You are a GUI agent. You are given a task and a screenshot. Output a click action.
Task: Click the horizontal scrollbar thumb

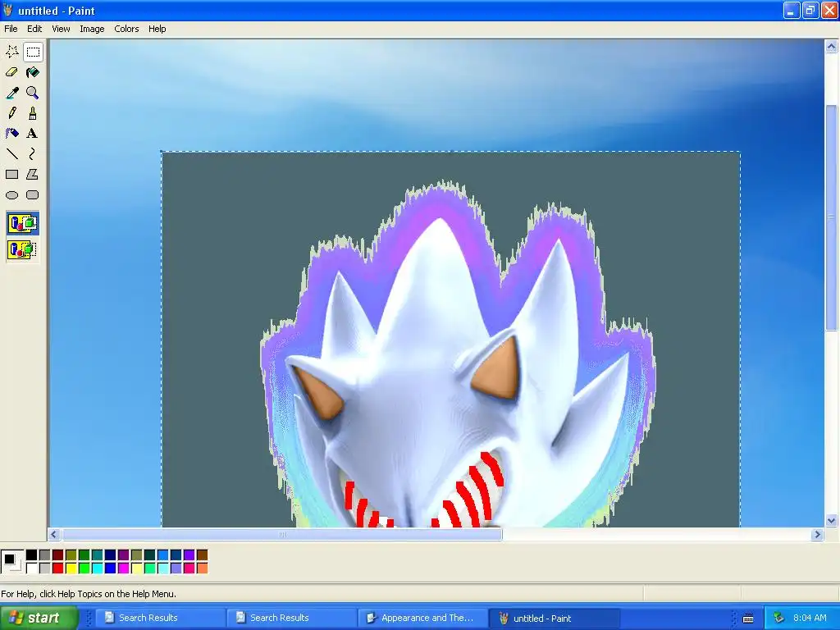tap(282, 534)
